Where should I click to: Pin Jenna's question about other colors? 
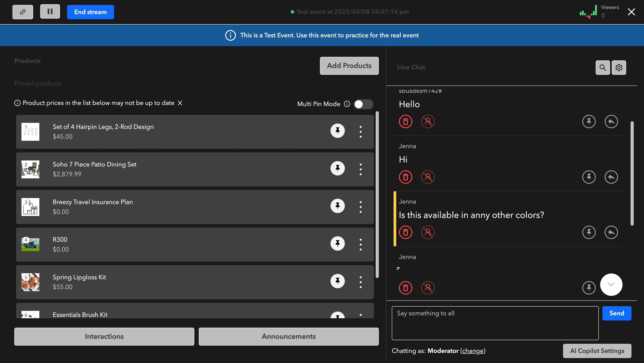click(589, 232)
